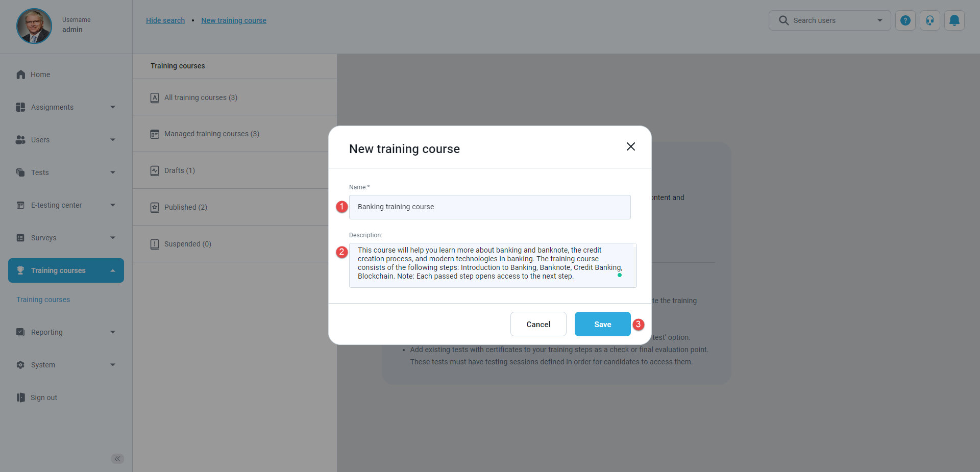Close the New training course dialog
980x472 pixels.
tap(630, 147)
